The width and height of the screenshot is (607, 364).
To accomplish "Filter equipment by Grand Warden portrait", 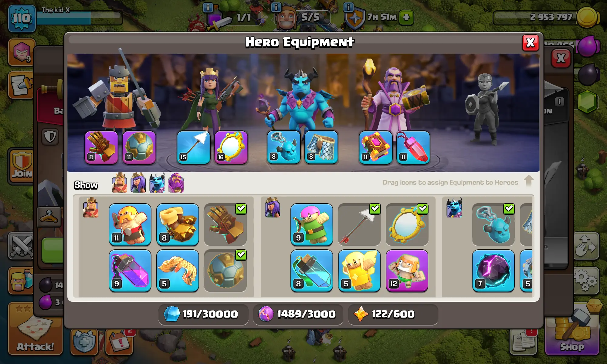I will click(176, 183).
